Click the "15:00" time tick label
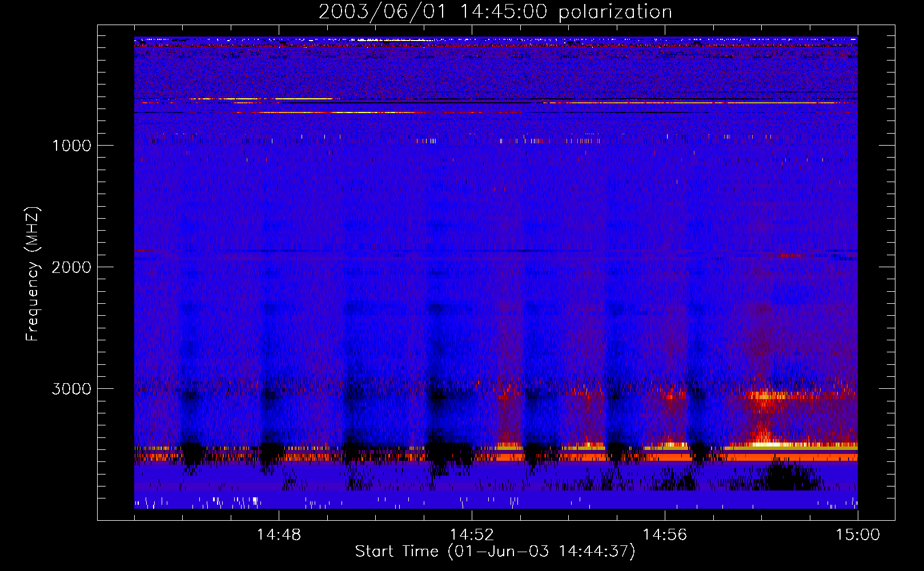The height and width of the screenshot is (571, 924). tap(858, 535)
